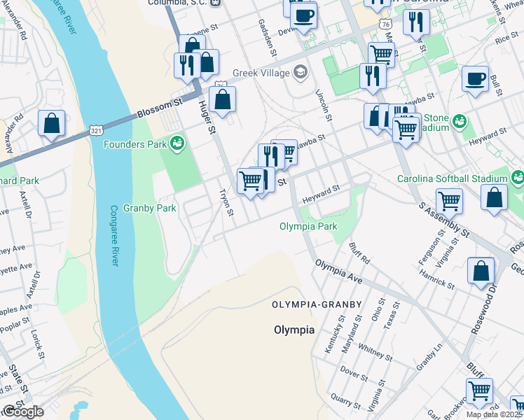Image resolution: width=524 pixels, height=420 pixels.
Task: Select the shopping cart marker west of Tryon St
Action: tap(251, 183)
